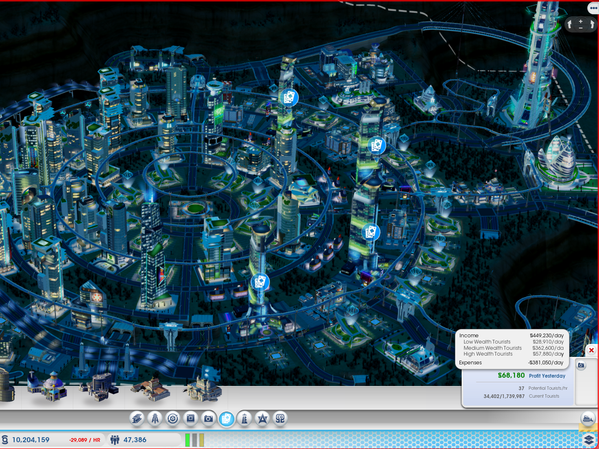Pick the ornate palace casino building thumbnail
The height and width of the screenshot is (449, 599).
tap(203, 388)
